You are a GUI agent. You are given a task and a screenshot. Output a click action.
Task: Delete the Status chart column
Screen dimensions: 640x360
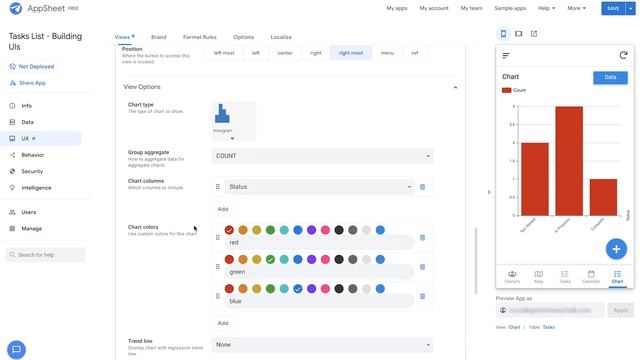point(422,187)
